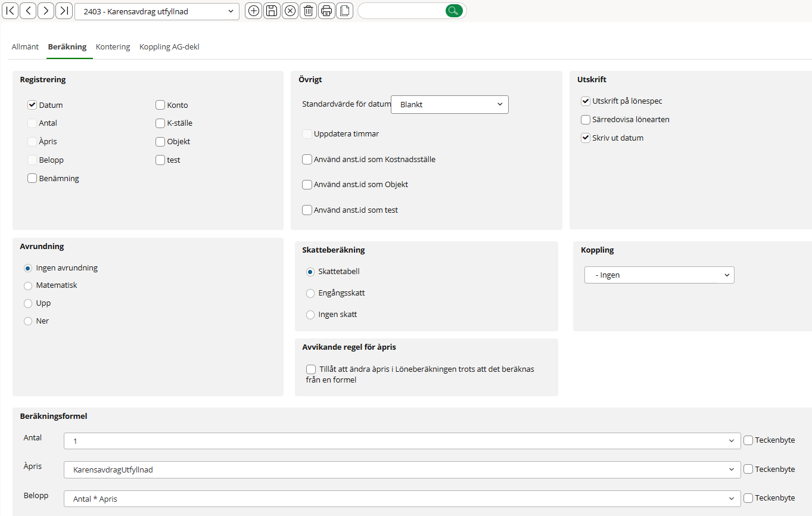Viewport: 812px width, 516px height.
Task: Delete record with the trash icon
Action: tap(308, 11)
